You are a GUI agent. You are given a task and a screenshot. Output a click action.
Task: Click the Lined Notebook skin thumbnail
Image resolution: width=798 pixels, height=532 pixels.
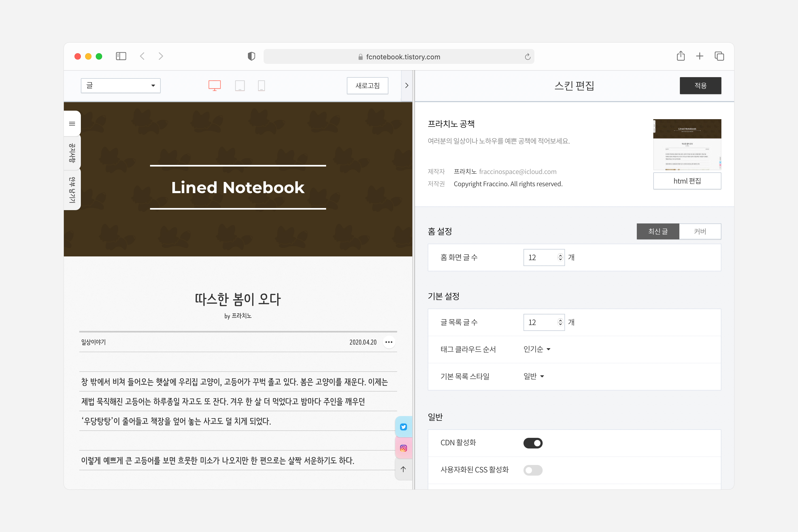click(x=687, y=144)
